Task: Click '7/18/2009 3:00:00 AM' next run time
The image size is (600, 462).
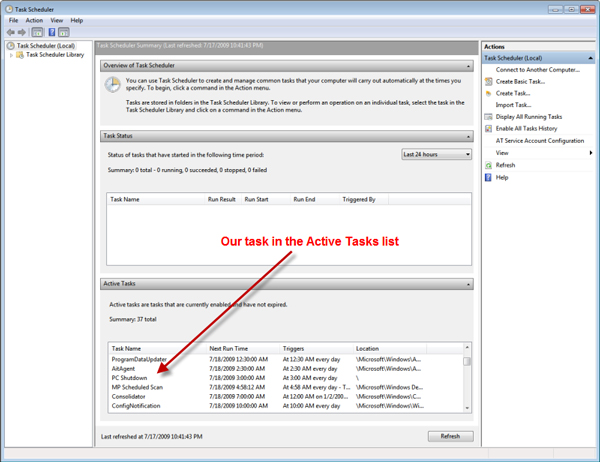Action: (237, 378)
